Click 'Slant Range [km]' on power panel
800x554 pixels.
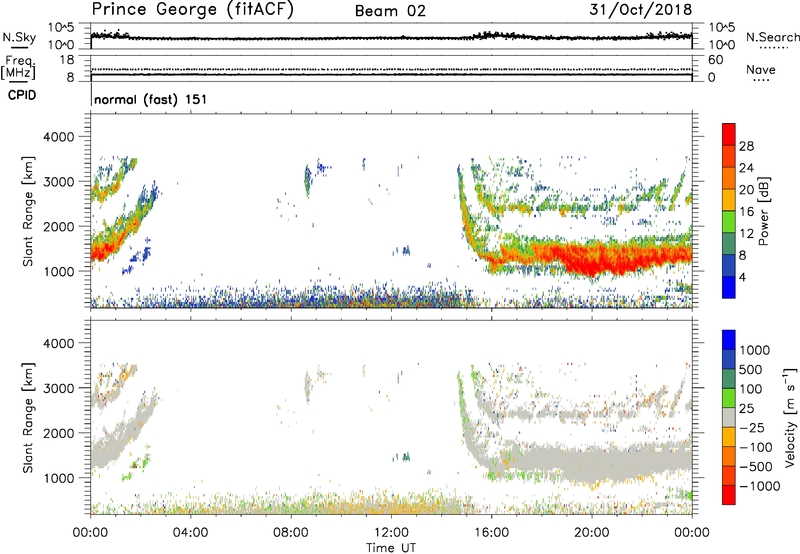click(x=28, y=211)
